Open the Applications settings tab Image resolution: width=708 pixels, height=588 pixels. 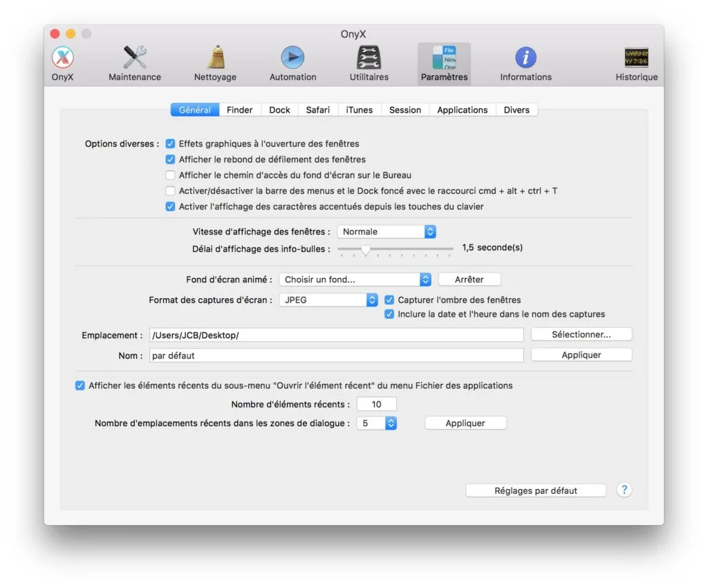pyautogui.click(x=462, y=109)
